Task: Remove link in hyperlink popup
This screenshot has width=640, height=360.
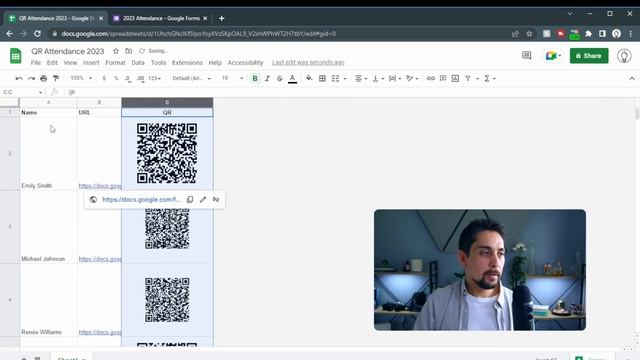Action: tap(216, 200)
